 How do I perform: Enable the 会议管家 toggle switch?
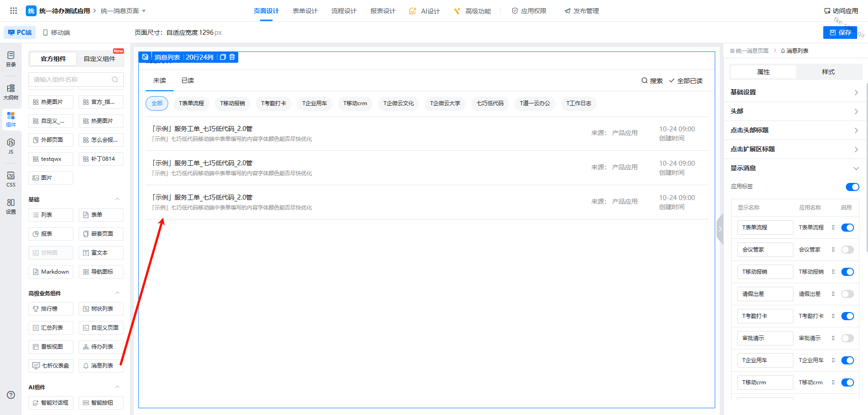pyautogui.click(x=847, y=250)
